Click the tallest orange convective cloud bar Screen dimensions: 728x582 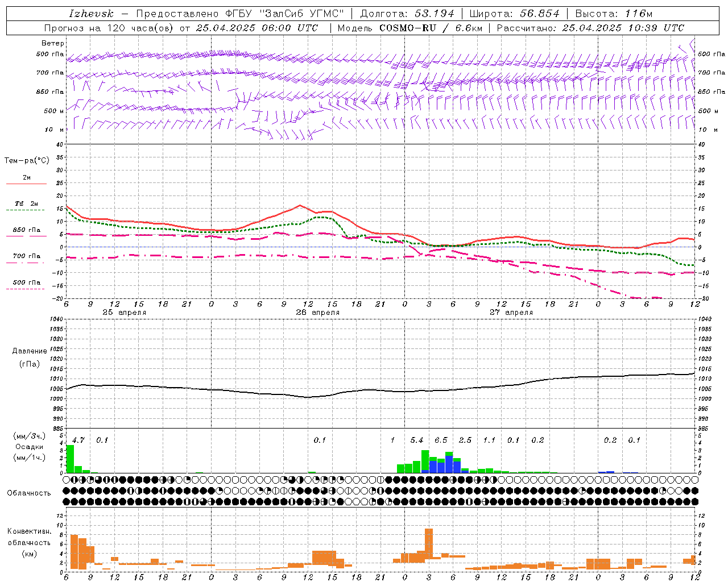tap(429, 544)
